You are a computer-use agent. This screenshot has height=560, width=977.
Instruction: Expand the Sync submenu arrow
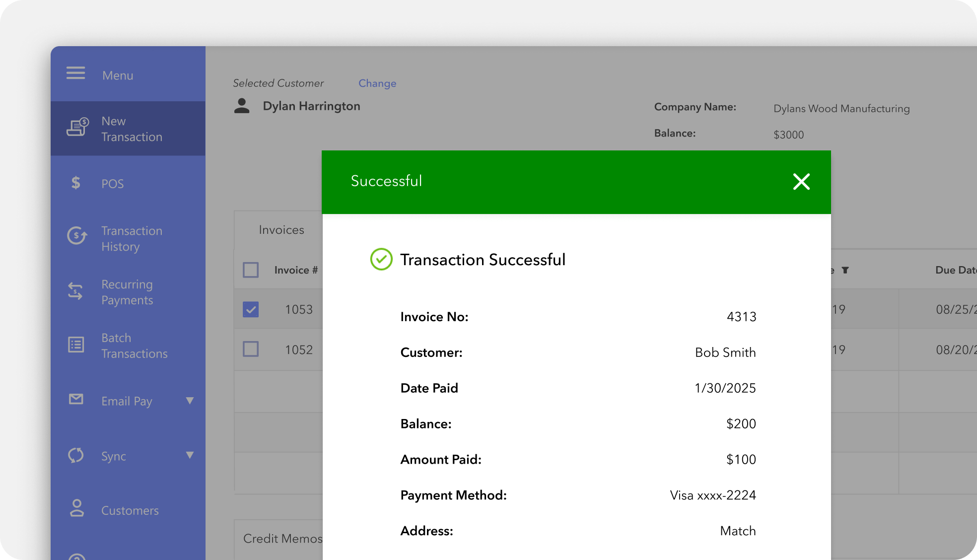[190, 455]
